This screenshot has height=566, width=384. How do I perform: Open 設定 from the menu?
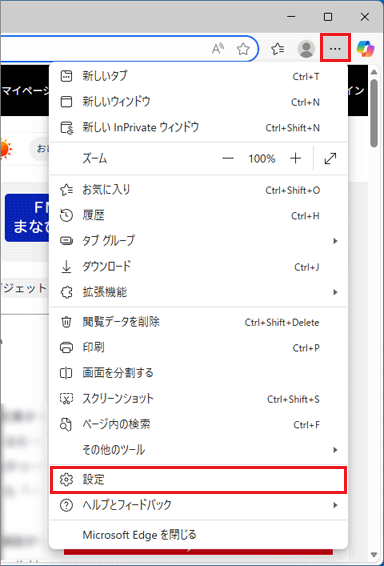coord(198,479)
